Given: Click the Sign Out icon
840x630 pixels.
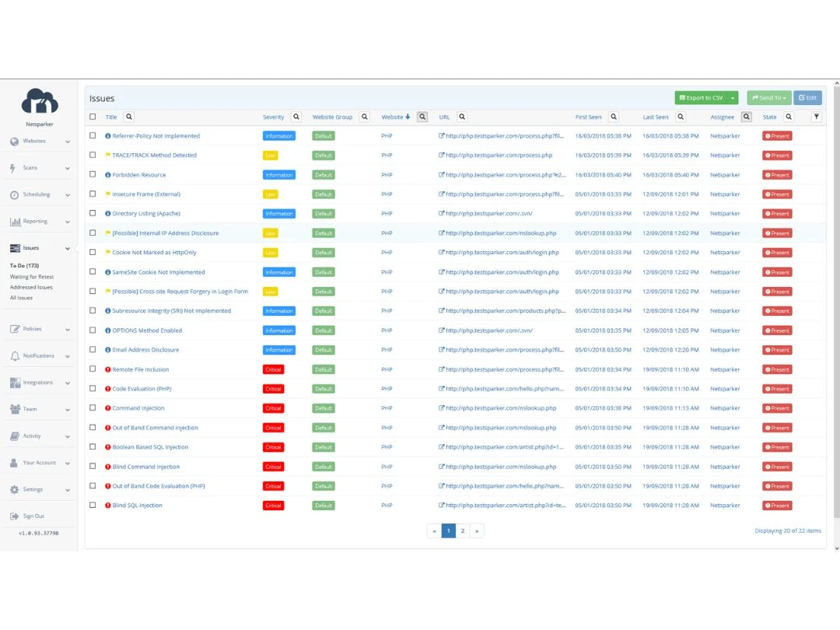Looking at the screenshot, I should point(15,516).
